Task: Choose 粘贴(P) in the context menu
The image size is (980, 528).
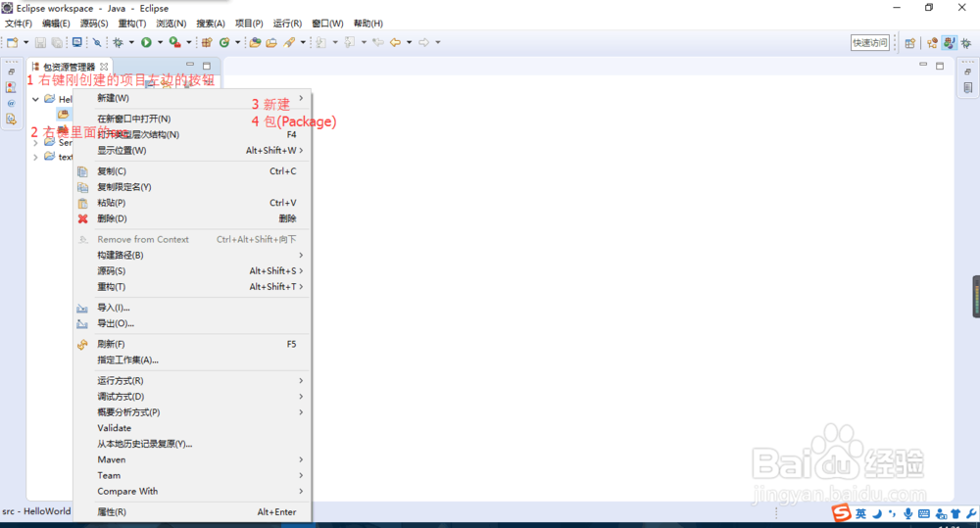Action: point(192,203)
